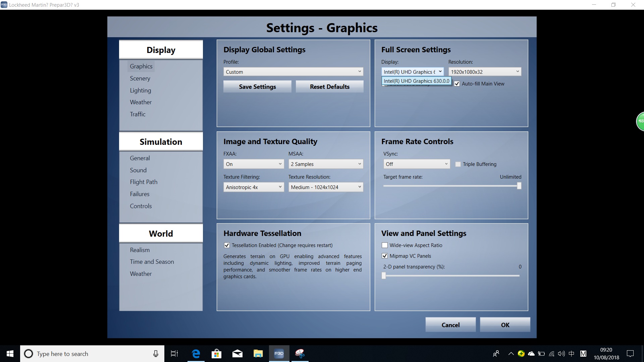Viewport: 644px width, 362px height.
Task: Drag Target frame rate slider
Action: (518, 185)
